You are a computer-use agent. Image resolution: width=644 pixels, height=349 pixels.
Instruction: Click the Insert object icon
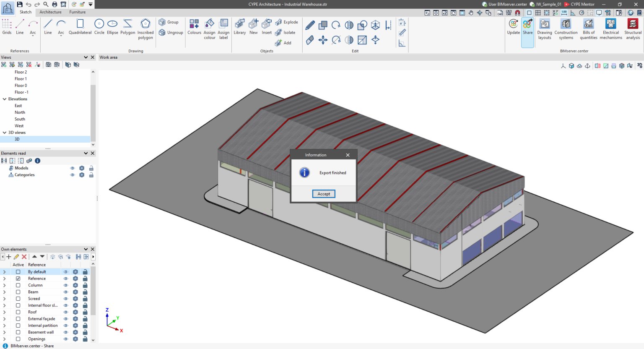coord(267,26)
